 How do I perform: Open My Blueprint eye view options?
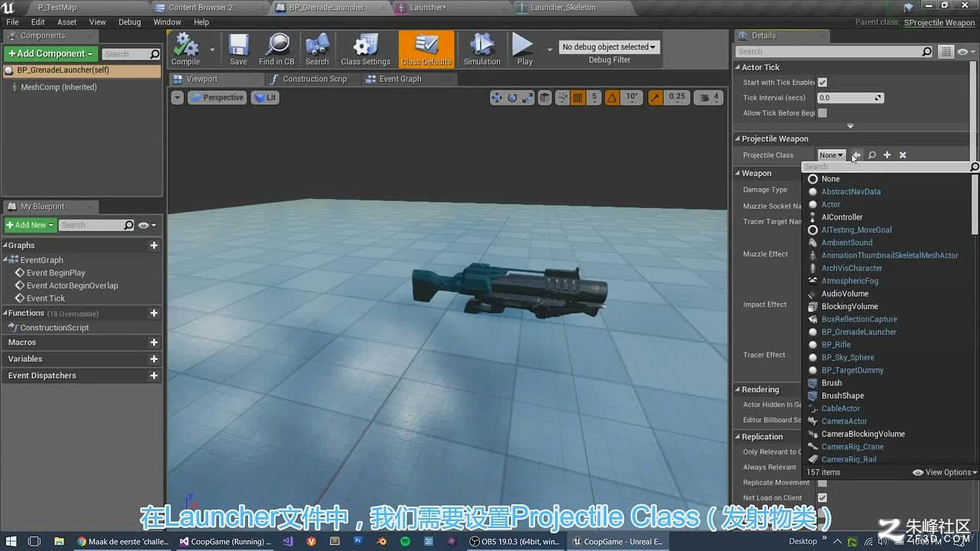[148, 225]
